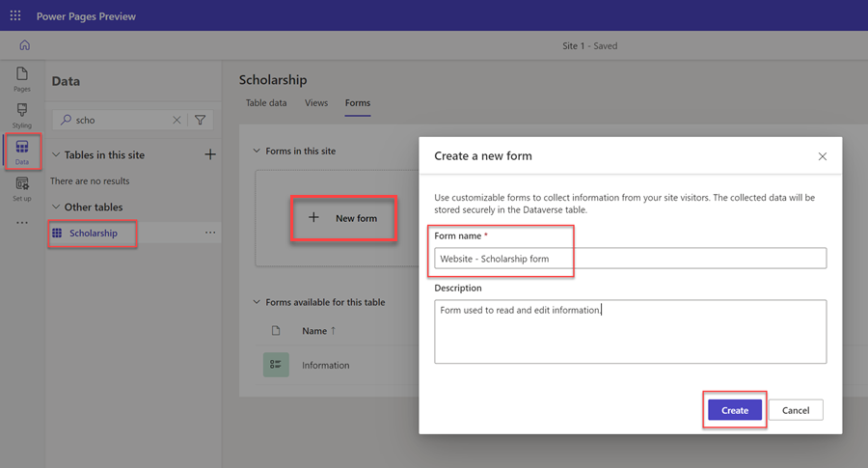The image size is (868, 468).
Task: Click the Create button
Action: point(735,410)
